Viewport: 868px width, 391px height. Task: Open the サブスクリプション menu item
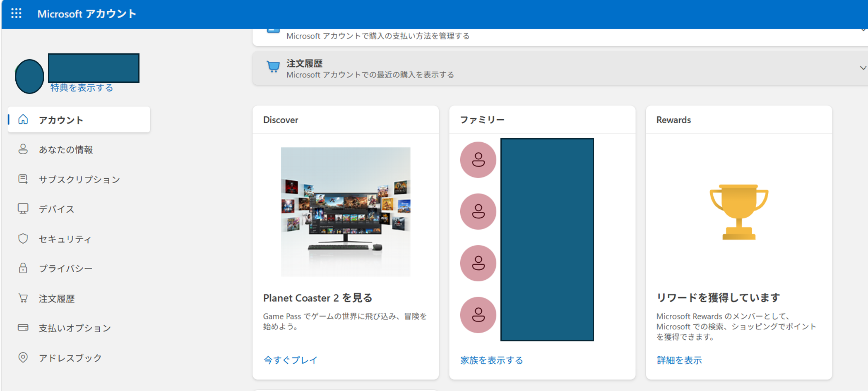79,179
